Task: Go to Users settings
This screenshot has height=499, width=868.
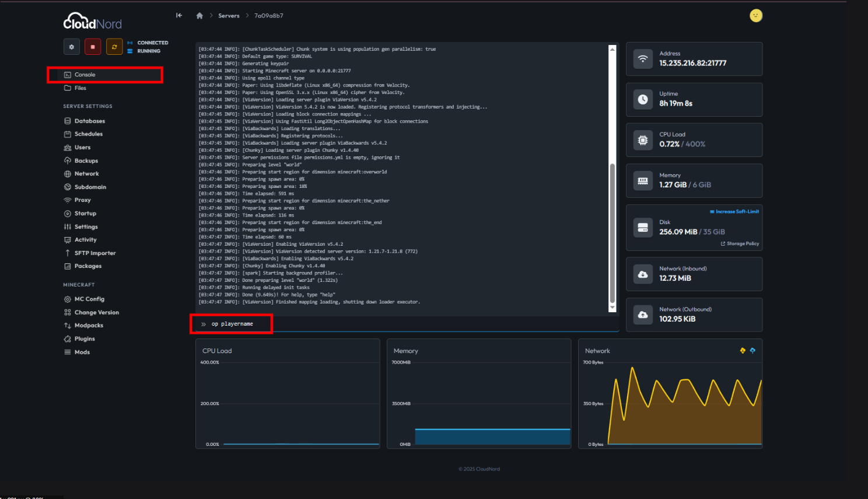Action: (x=82, y=148)
